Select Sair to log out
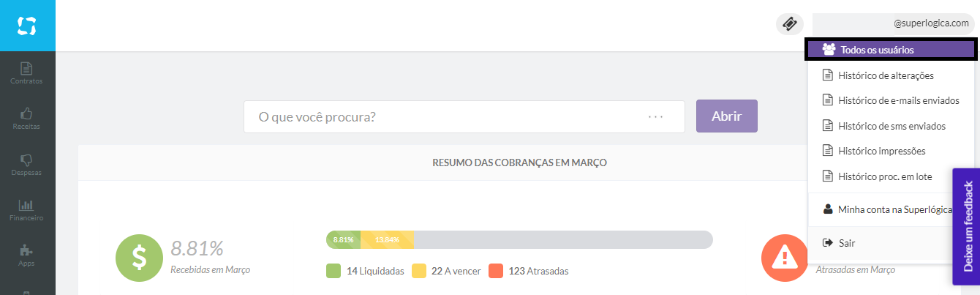Viewport: 980px width, 295px height. [846, 242]
